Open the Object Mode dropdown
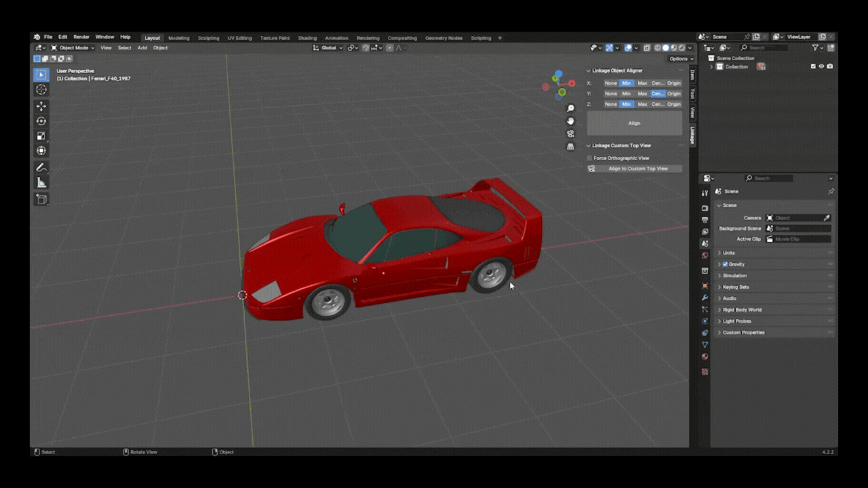Screen dimensions: 868x488 click(x=73, y=48)
